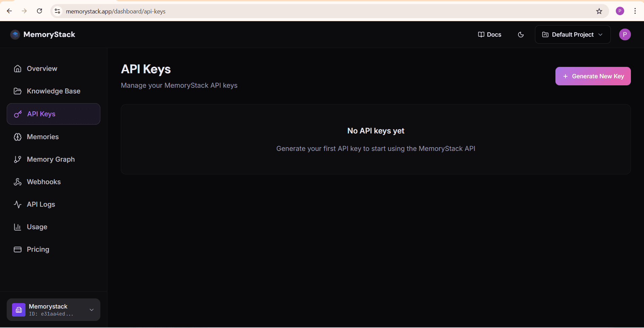The height and width of the screenshot is (328, 644).
Task: Open Memory Graph page
Action: tap(53, 159)
